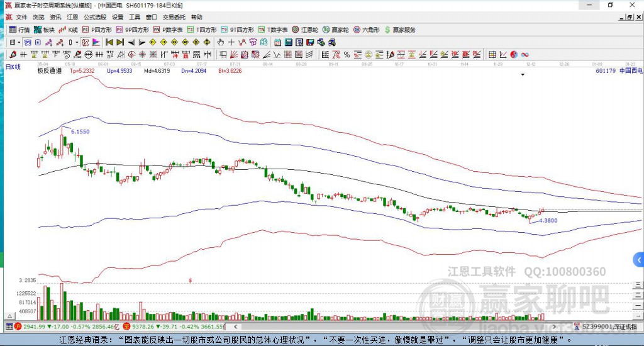Open T数字表 tool
Viewport: 644px width, 346px height.
273,30
